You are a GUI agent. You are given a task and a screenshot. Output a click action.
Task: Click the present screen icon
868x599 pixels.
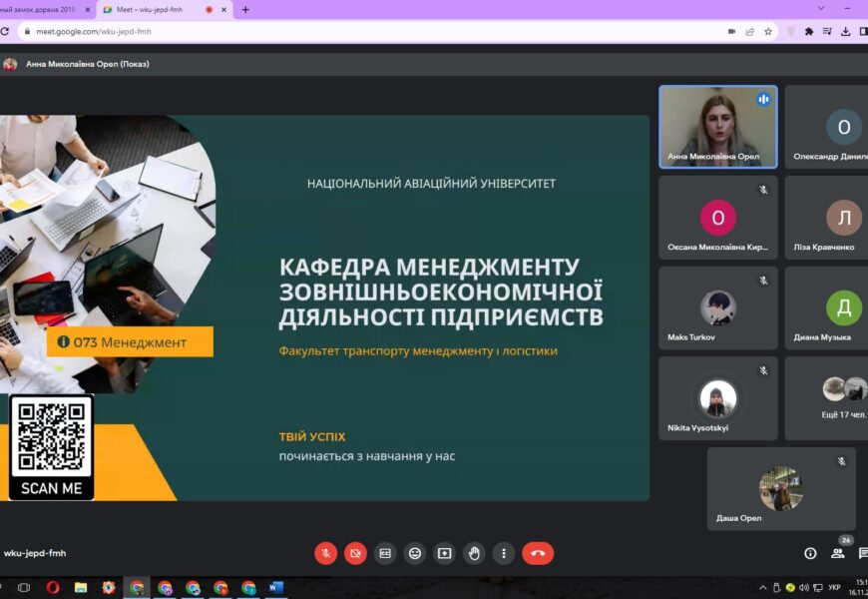coord(445,553)
